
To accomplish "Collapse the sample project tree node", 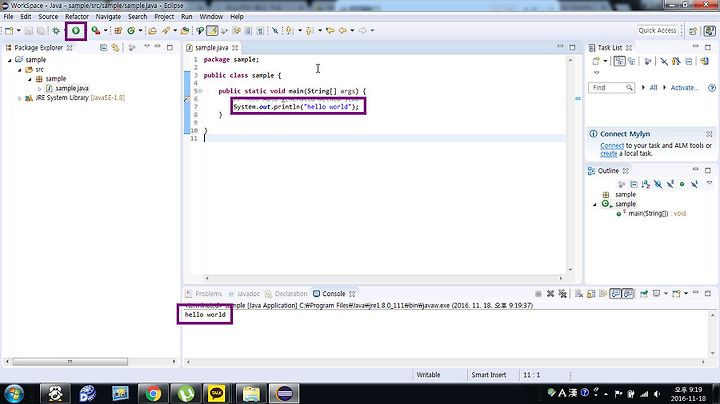I will [10, 60].
